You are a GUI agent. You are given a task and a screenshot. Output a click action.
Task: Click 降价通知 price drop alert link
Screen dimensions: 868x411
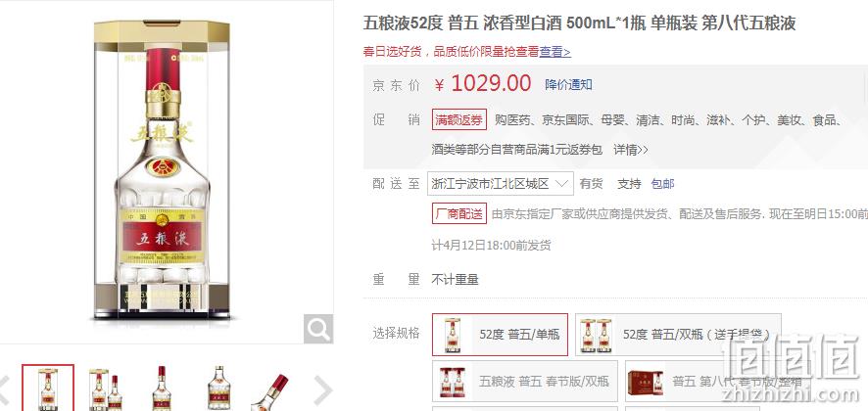pyautogui.click(x=568, y=84)
